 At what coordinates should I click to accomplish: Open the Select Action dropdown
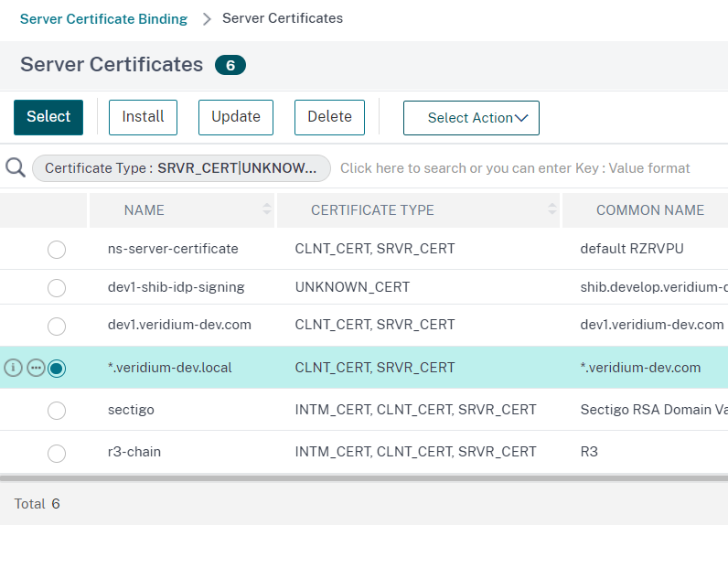tap(471, 118)
